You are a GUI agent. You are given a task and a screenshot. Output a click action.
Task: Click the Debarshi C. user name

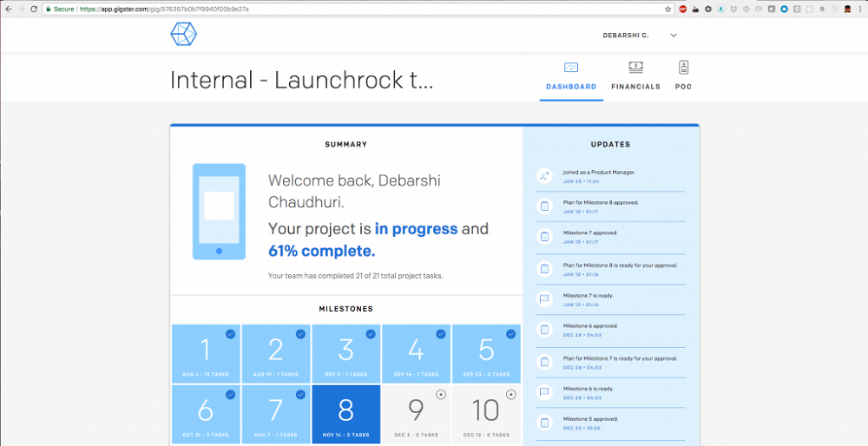(x=626, y=35)
